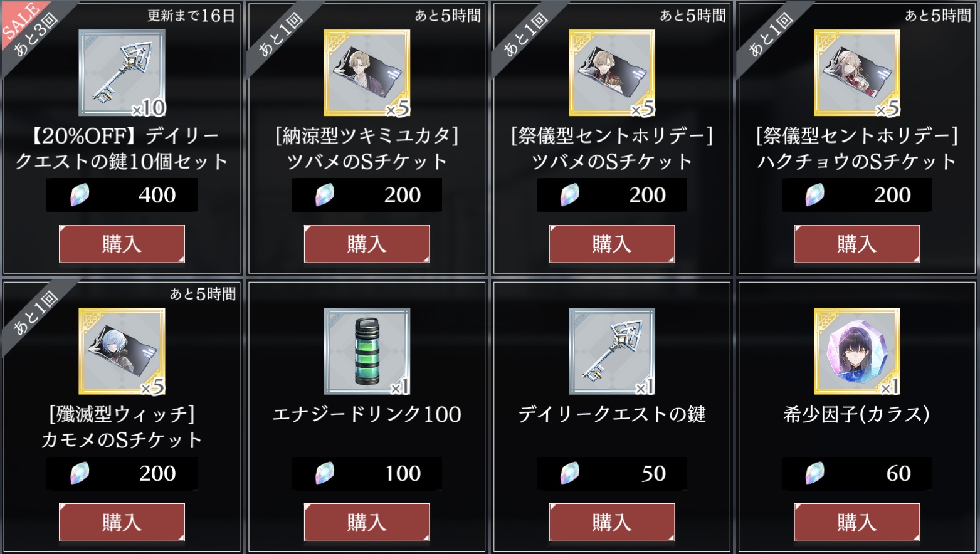Buy the 20%OFF key set for 400

coord(122,244)
